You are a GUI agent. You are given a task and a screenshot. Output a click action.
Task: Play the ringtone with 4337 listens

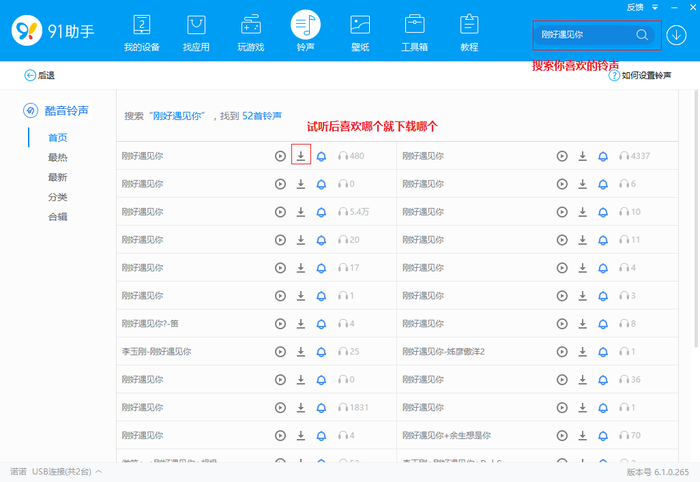point(562,156)
